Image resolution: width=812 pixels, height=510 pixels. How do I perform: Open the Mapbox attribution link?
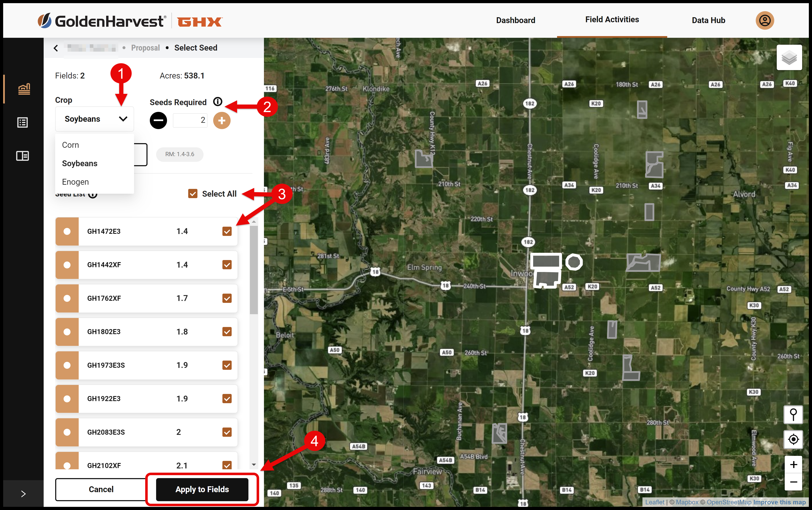687,502
